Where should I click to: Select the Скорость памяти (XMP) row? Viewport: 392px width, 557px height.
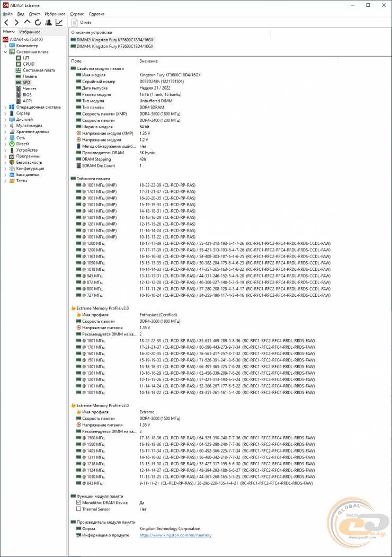coord(128,113)
